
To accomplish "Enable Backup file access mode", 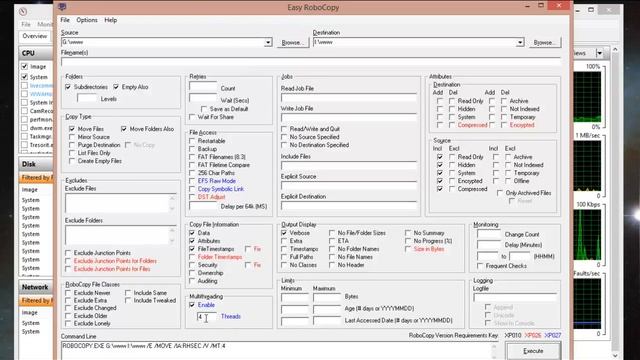I will point(192,149).
